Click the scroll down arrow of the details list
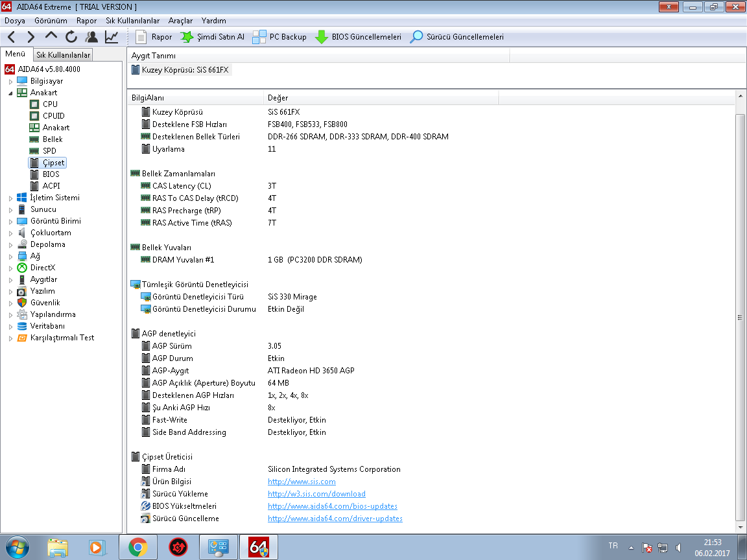The width and height of the screenshot is (747, 560). point(741,527)
